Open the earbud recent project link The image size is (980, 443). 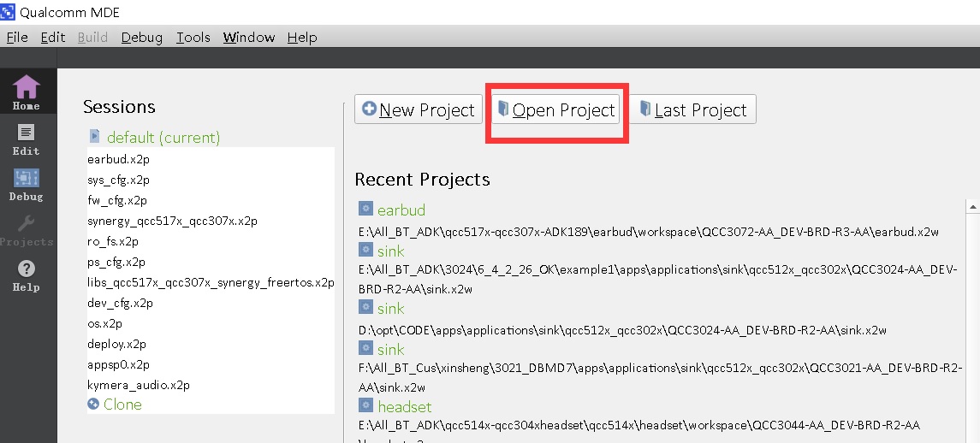click(401, 210)
